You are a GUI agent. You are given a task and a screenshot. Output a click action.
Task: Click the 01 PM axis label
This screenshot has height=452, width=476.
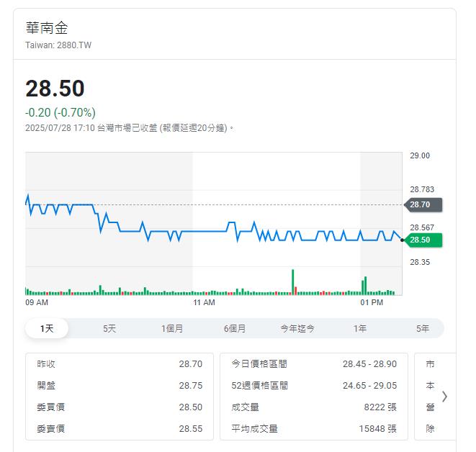click(372, 302)
